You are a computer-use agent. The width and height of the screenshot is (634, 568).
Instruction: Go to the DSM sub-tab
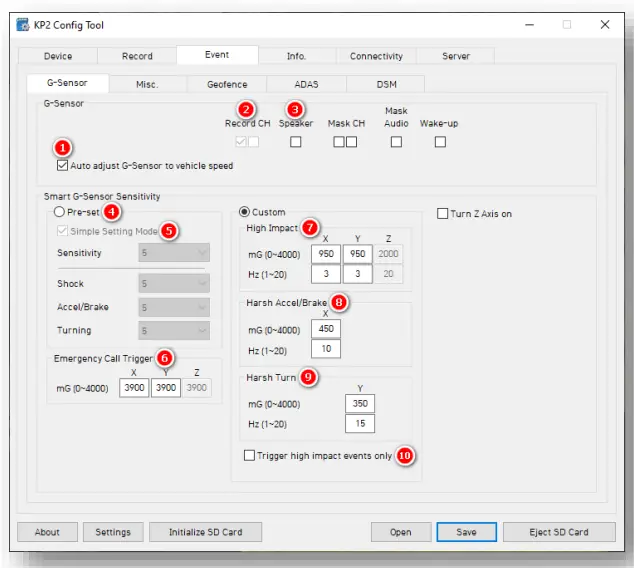(x=386, y=84)
